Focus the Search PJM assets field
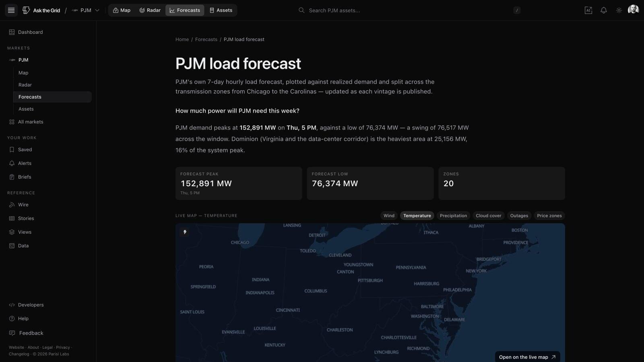644x362 pixels. (409, 10)
